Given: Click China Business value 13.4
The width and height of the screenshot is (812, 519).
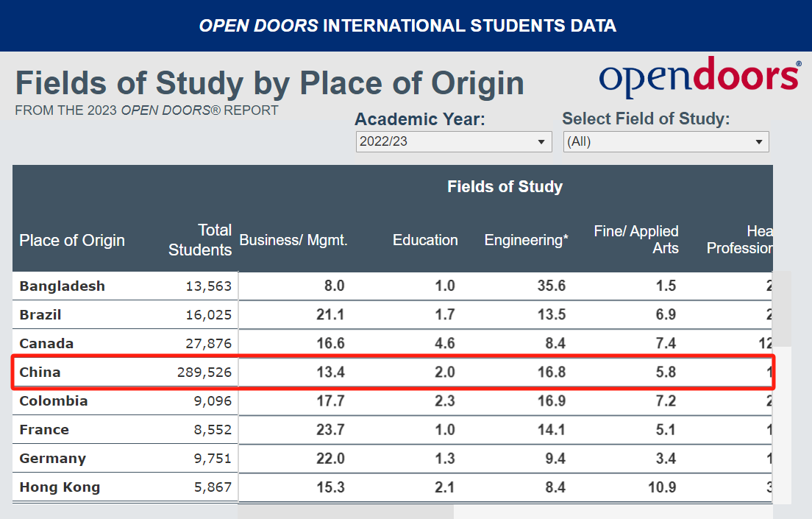Looking at the screenshot, I should click(x=330, y=373).
